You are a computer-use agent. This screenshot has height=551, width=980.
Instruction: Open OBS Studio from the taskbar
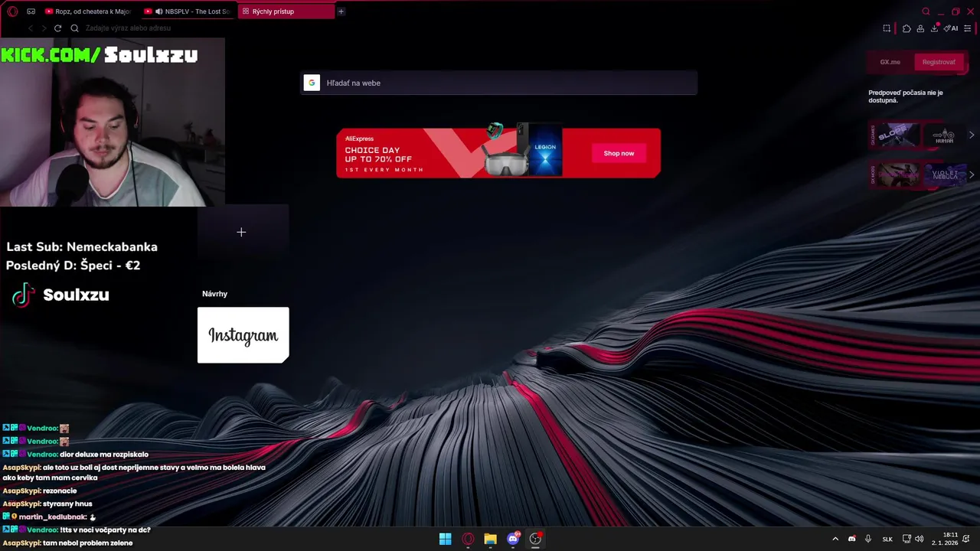(535, 539)
